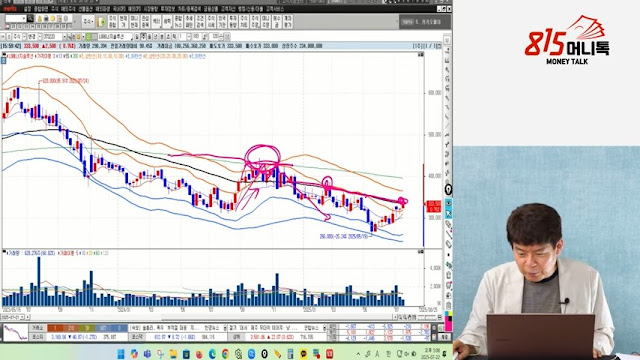Open the screen number combo box dropdown
This screenshot has width=640, height=360.
(x=24, y=18)
